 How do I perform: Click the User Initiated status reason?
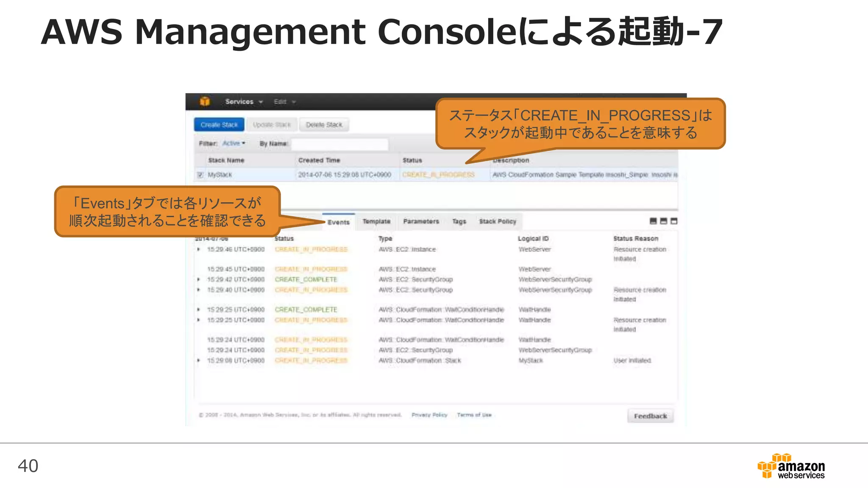coord(632,360)
